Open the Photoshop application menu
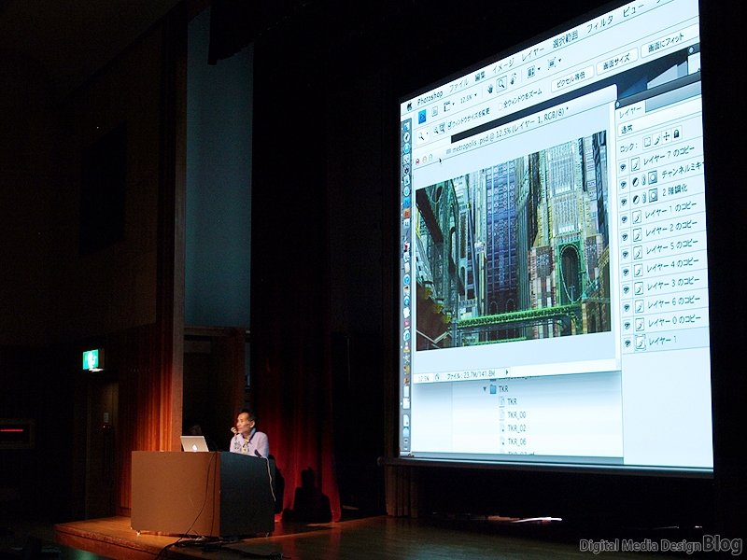Viewport: 747px width, 560px height. [430, 98]
